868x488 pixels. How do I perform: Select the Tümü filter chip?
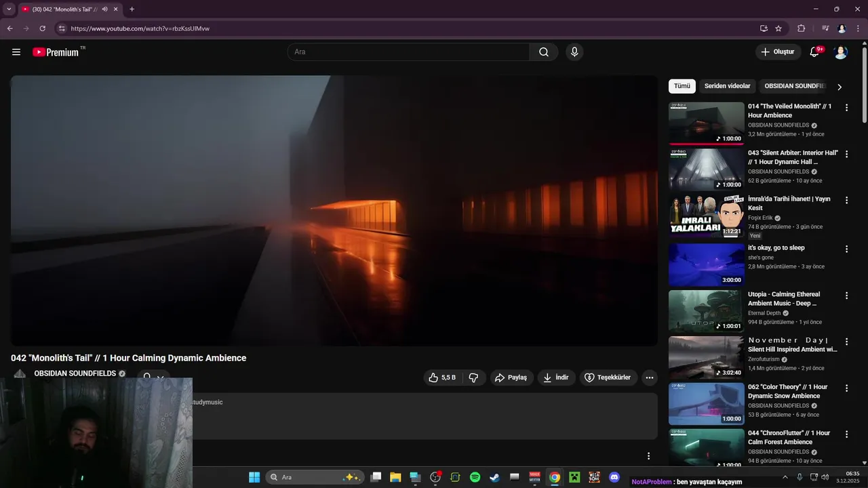click(x=682, y=86)
